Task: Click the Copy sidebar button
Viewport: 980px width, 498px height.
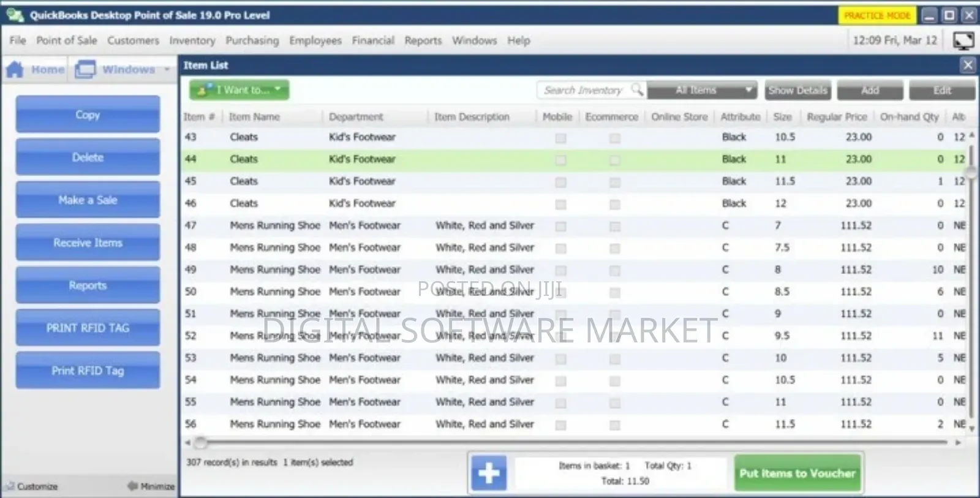Action: pyautogui.click(x=88, y=115)
